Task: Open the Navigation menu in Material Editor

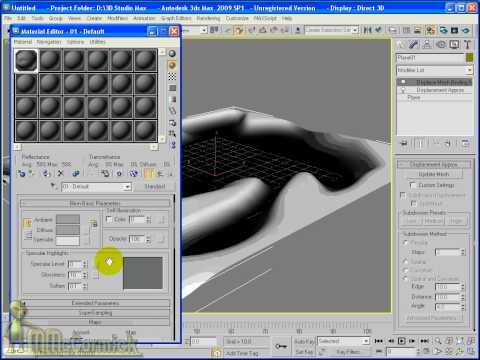Action: coord(49,42)
